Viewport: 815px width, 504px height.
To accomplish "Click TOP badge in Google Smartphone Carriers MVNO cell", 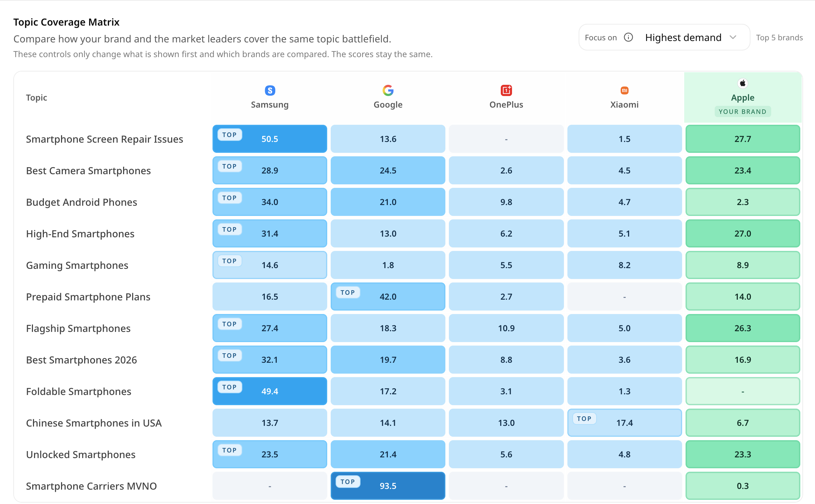I will click(348, 482).
